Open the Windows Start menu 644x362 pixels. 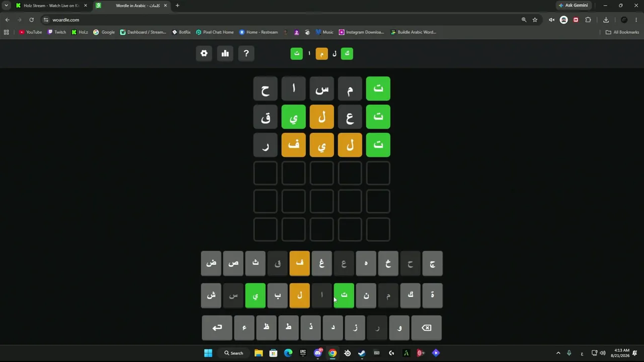208,353
